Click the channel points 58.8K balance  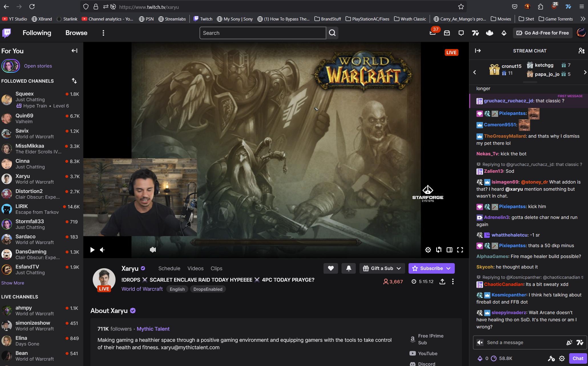click(502, 358)
